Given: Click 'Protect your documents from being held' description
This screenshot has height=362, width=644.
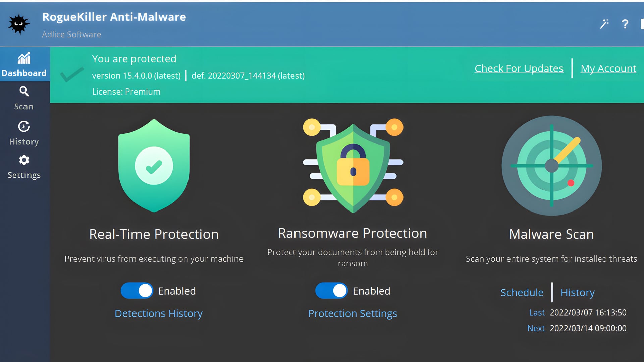Looking at the screenshot, I should 353,257.
